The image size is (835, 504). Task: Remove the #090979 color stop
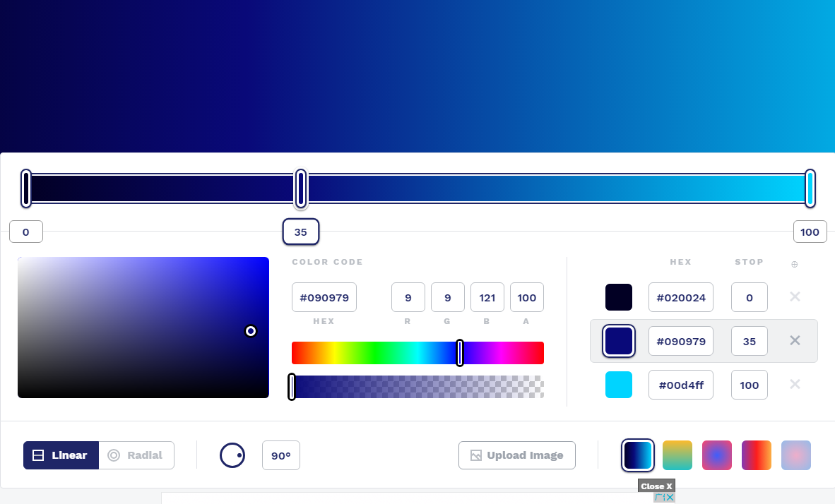795,341
